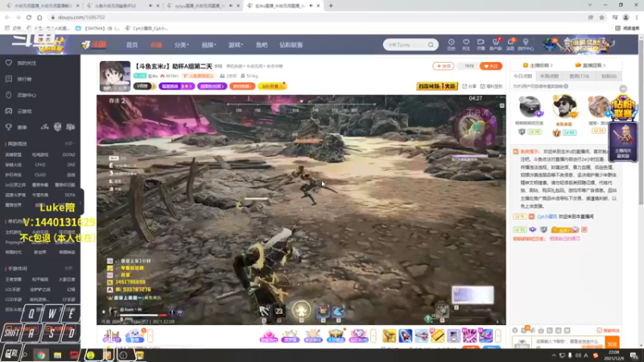Select the gold card gift icon
This screenshot has height=362, width=644.
click(437, 335)
